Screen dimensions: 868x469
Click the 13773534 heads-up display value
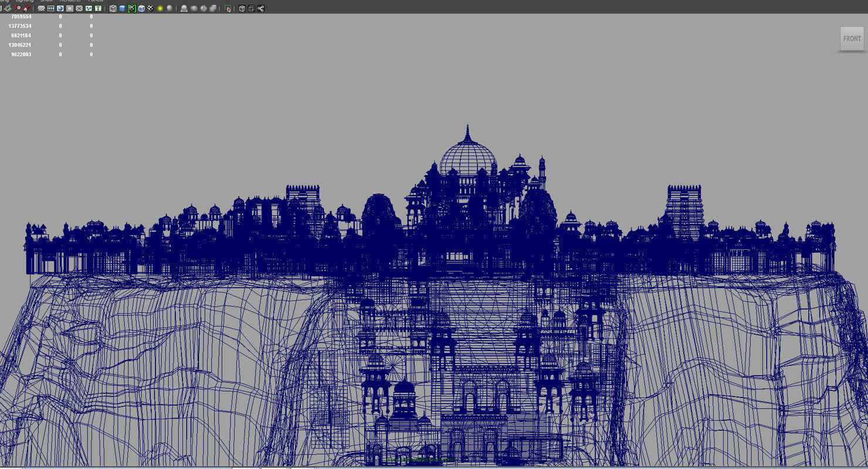pos(20,26)
